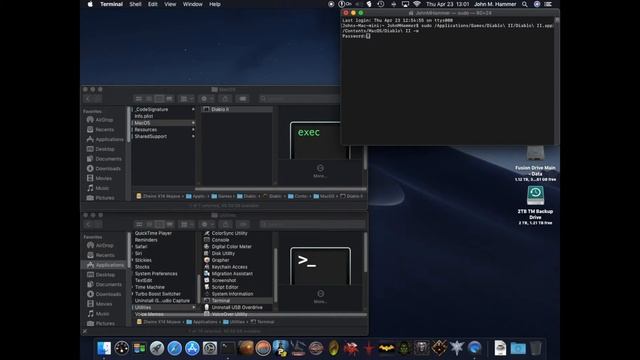Expand _CodeSignature folder arrow
640x360 pixels.
click(x=193, y=109)
